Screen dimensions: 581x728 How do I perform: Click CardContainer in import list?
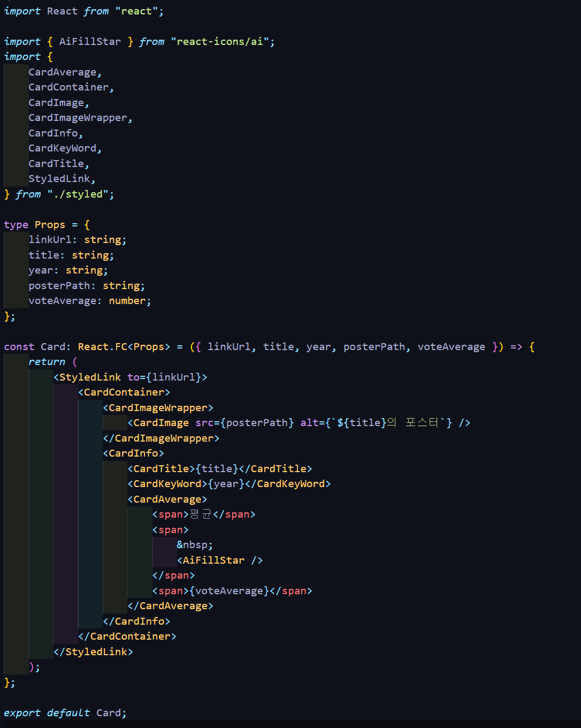point(68,87)
